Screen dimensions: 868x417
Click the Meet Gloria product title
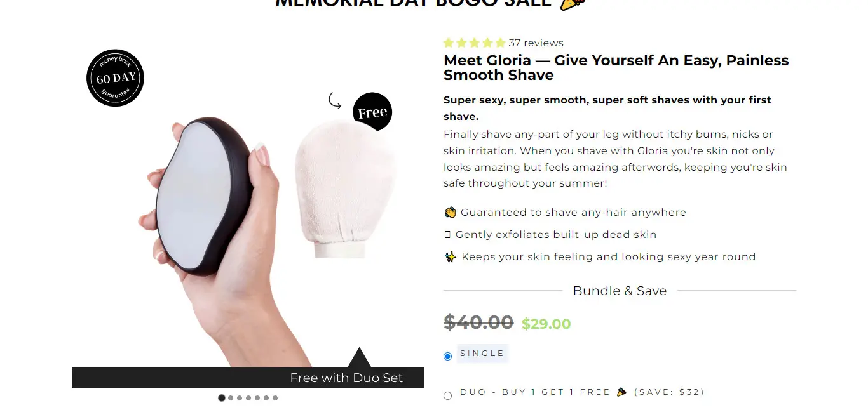[x=616, y=68]
